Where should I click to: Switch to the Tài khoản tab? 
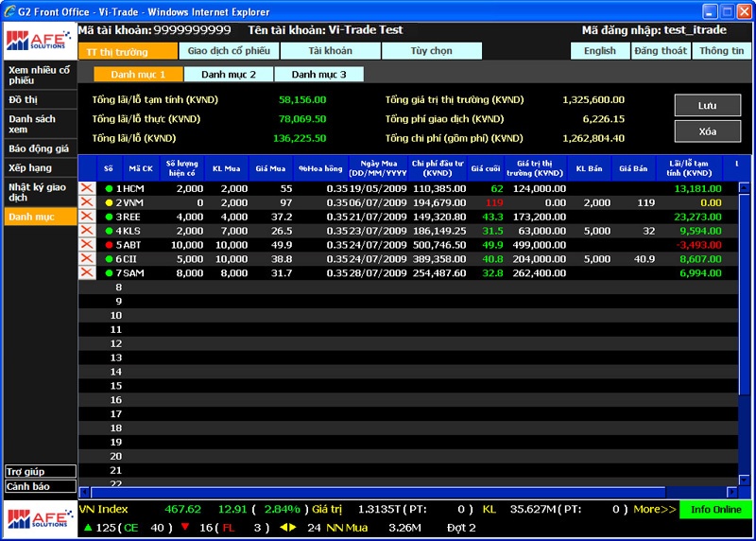tap(330, 51)
